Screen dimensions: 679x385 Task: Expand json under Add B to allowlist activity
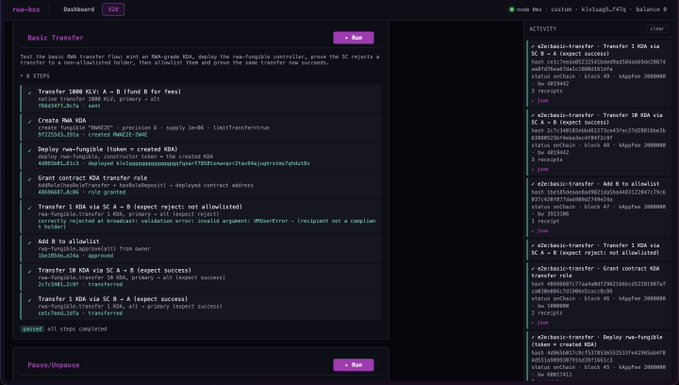540,231
